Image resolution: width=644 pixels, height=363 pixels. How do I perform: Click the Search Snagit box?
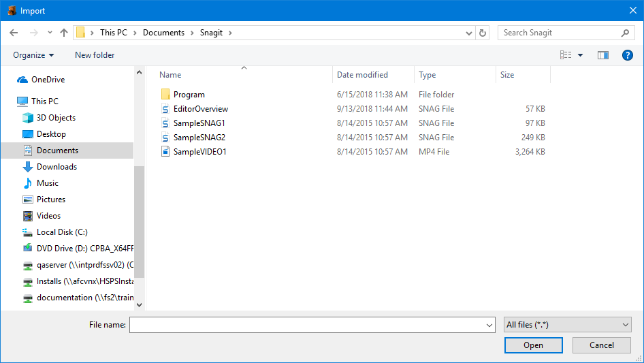tap(558, 33)
